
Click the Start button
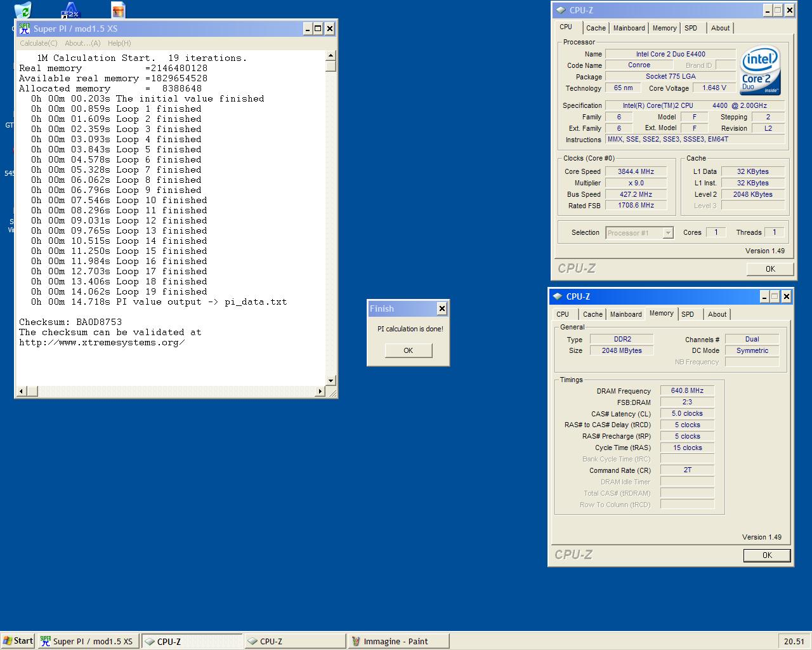pos(18,641)
